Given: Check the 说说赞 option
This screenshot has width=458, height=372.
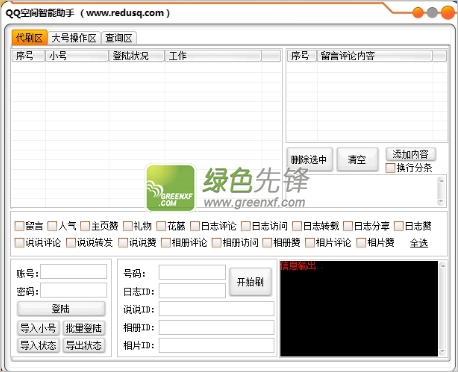Looking at the screenshot, I should 123,243.
